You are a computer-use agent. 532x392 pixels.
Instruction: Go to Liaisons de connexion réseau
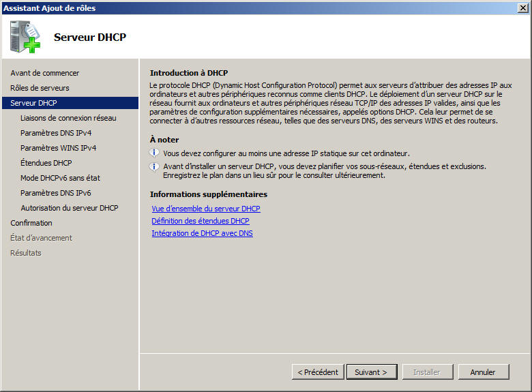tap(68, 118)
